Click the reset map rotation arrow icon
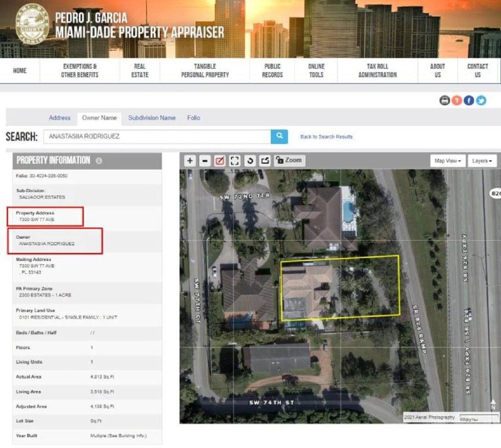 tap(250, 161)
